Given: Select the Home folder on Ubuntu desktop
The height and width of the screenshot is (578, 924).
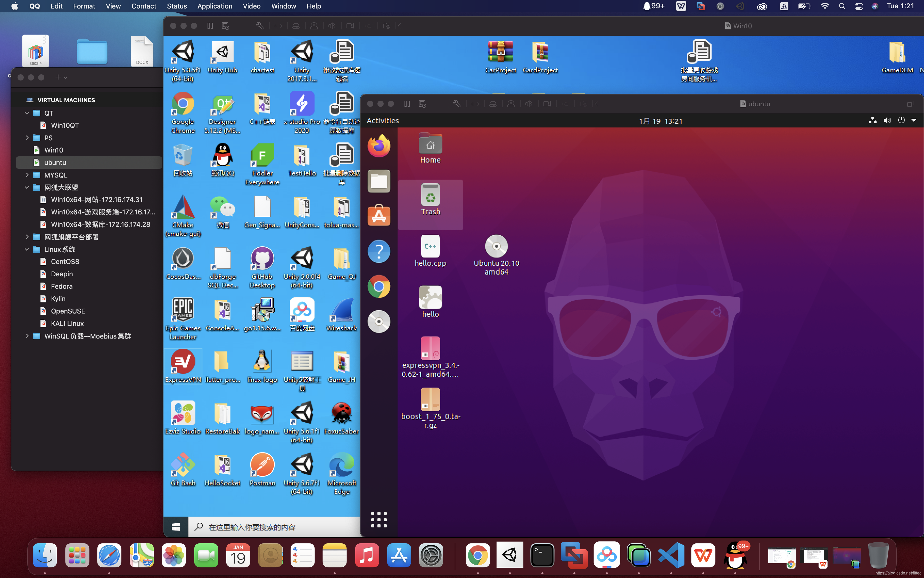Looking at the screenshot, I should (430, 148).
